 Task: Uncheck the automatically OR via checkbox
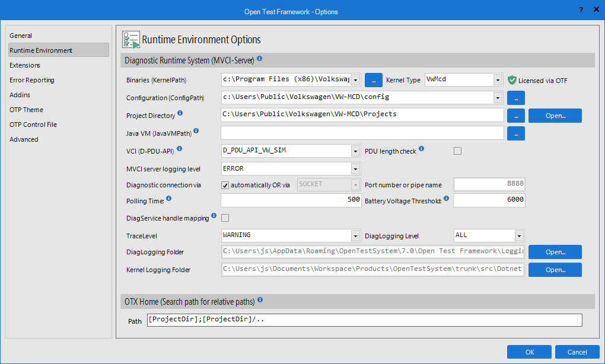tap(225, 184)
